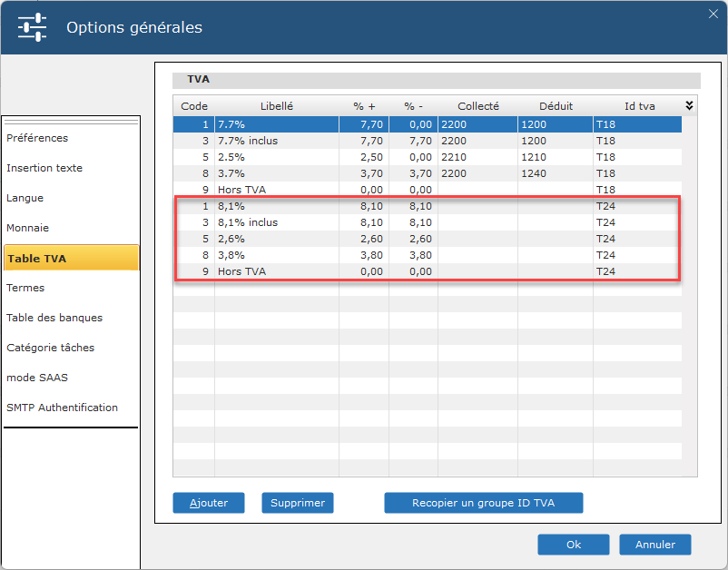Open the Catégorie tâches page

[x=49, y=348]
